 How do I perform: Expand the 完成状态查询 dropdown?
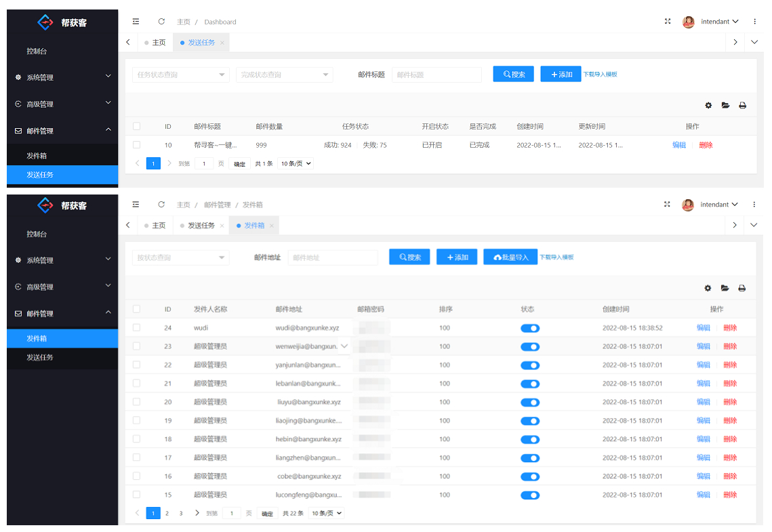pyautogui.click(x=284, y=75)
